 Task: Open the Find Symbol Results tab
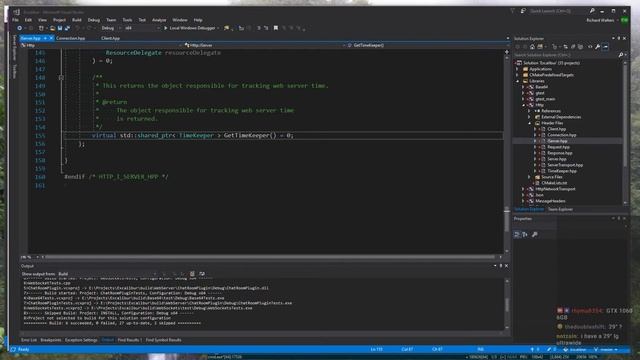coord(163,340)
